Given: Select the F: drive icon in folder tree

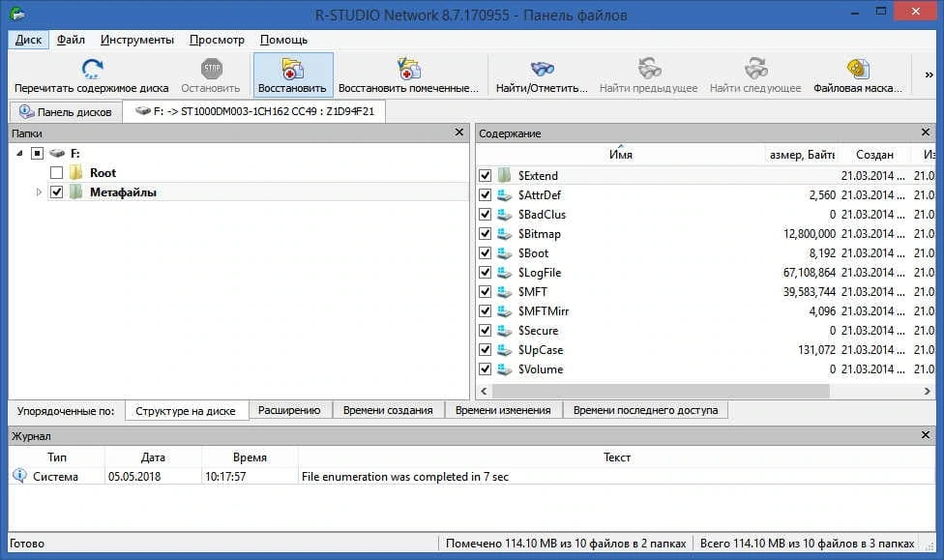Looking at the screenshot, I should [x=57, y=154].
